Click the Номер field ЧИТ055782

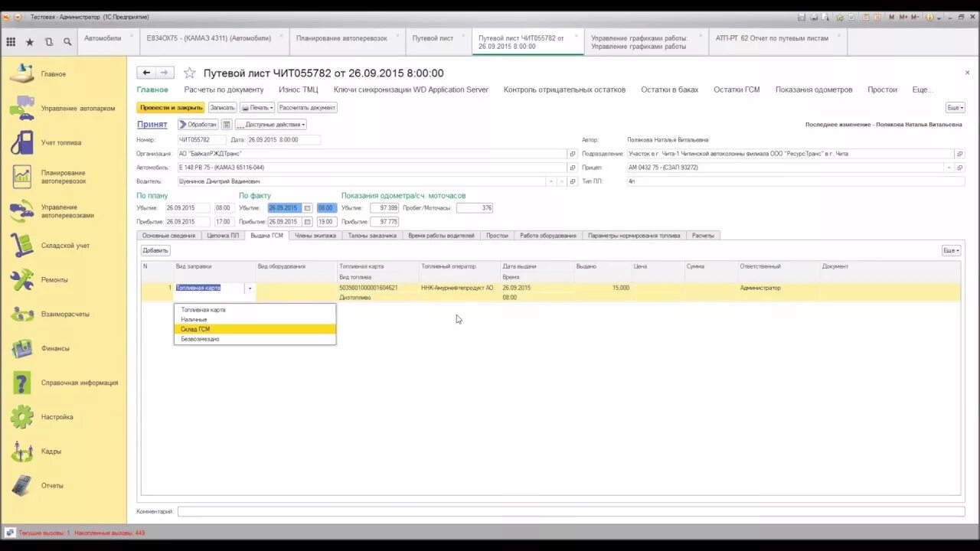pos(202,140)
